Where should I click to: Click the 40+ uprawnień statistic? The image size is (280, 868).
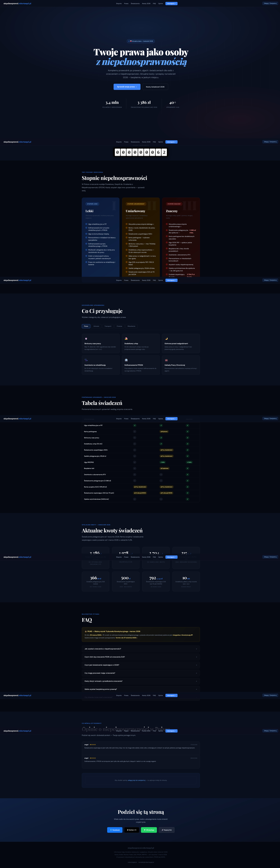pyautogui.click(x=172, y=104)
